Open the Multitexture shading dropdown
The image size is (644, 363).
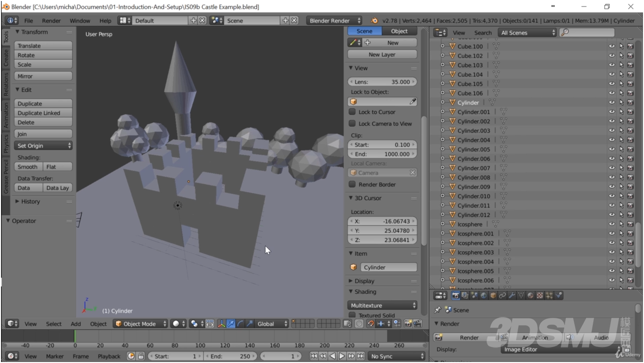pos(382,305)
